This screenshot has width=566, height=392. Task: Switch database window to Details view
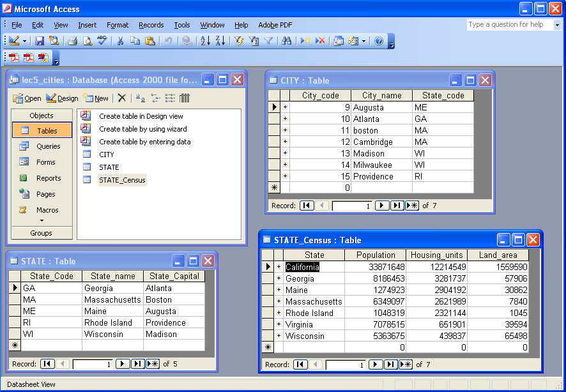(x=185, y=98)
